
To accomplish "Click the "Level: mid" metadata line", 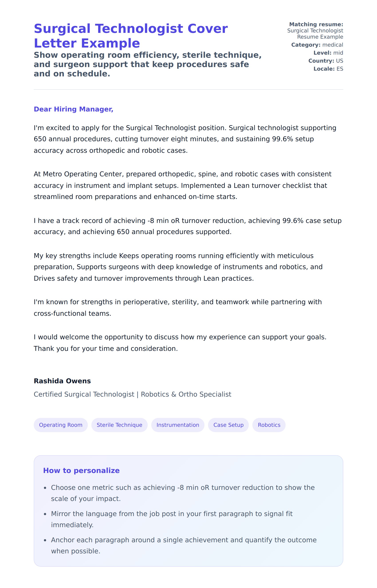I will pos(328,53).
